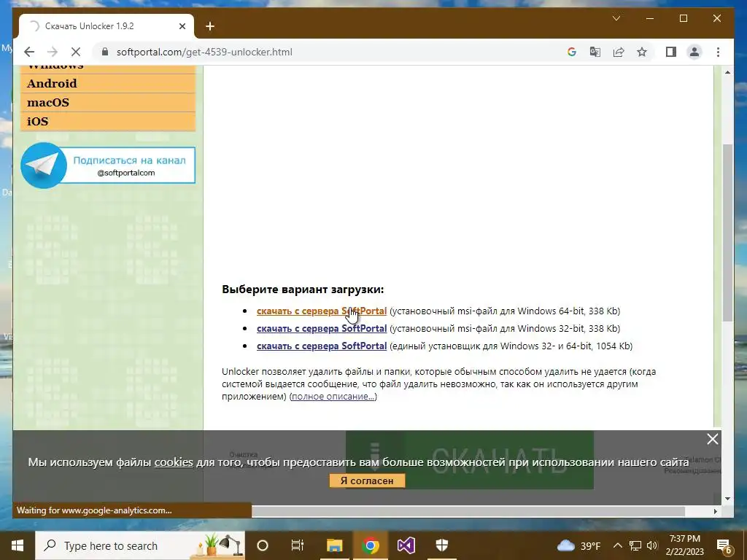Image resolution: width=747 pixels, height=560 pixels.
Task: Open the iOS category
Action: coord(108,122)
